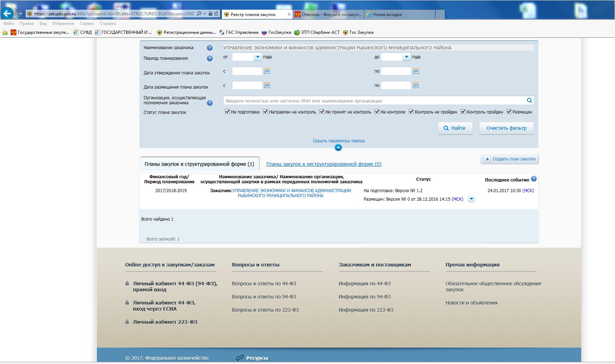
Task: Click help icon beside Период планирования
Action: click(x=210, y=58)
